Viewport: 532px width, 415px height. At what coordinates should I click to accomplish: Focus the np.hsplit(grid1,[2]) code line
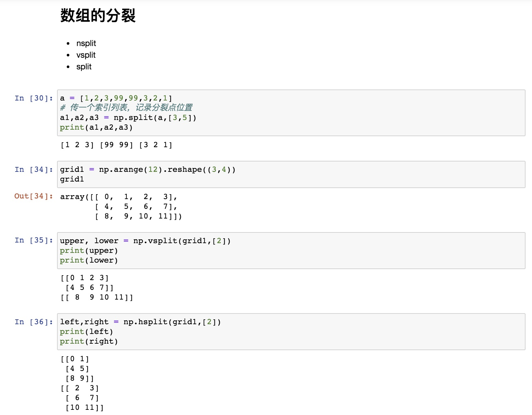pyautogui.click(x=140, y=322)
